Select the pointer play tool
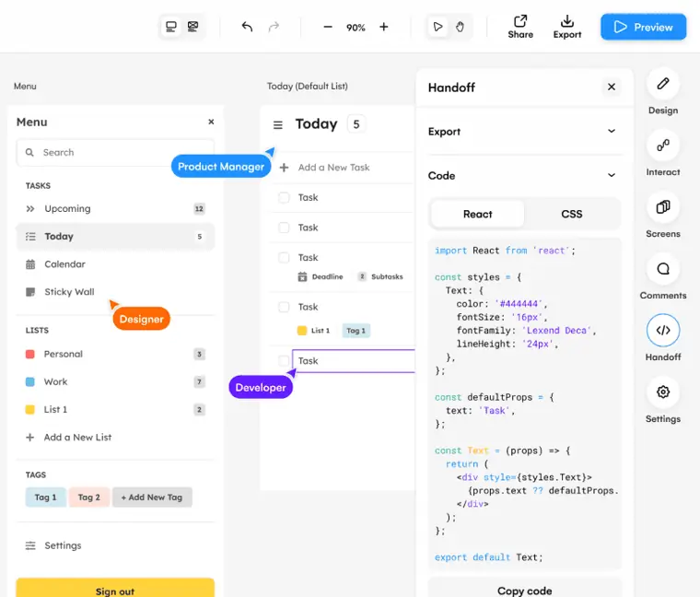Viewport: 700px width, 597px height. [437, 27]
